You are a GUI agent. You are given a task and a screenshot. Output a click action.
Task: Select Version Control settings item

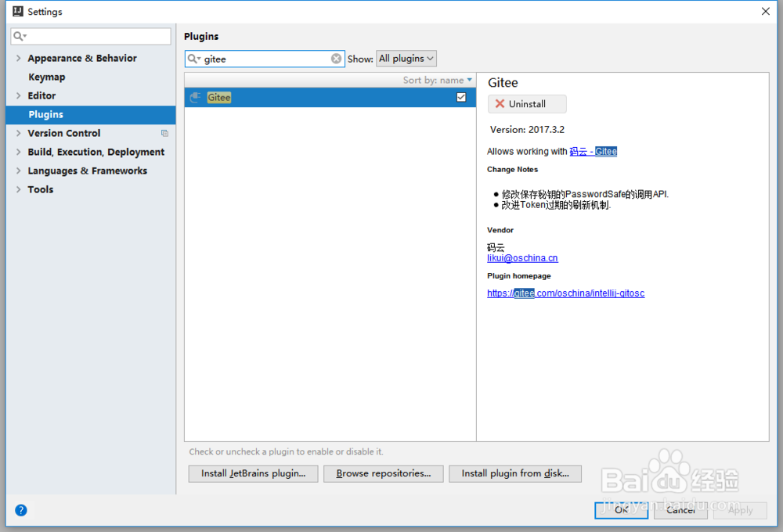click(x=64, y=133)
